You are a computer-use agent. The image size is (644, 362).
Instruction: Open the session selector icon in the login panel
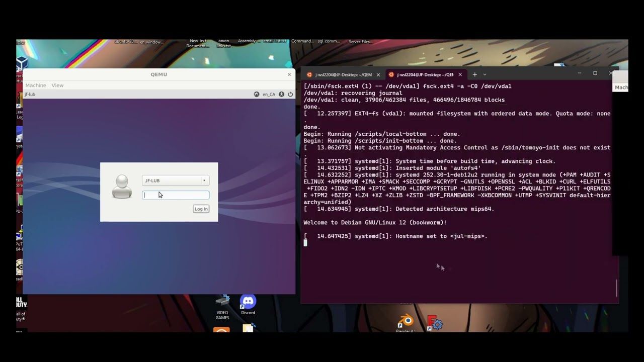tap(257, 95)
